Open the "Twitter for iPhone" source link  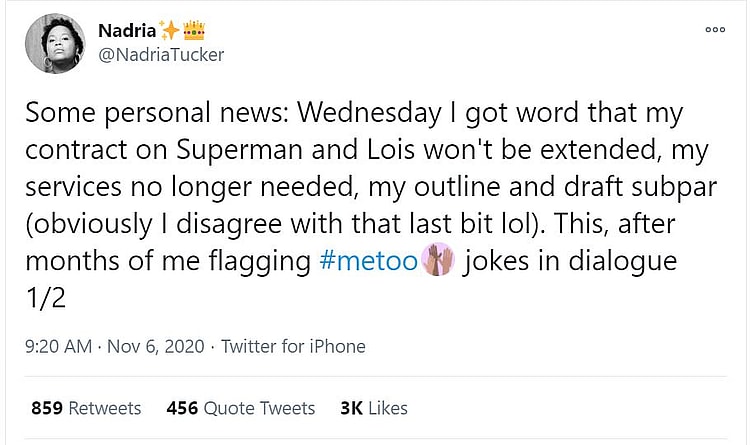coord(293,347)
